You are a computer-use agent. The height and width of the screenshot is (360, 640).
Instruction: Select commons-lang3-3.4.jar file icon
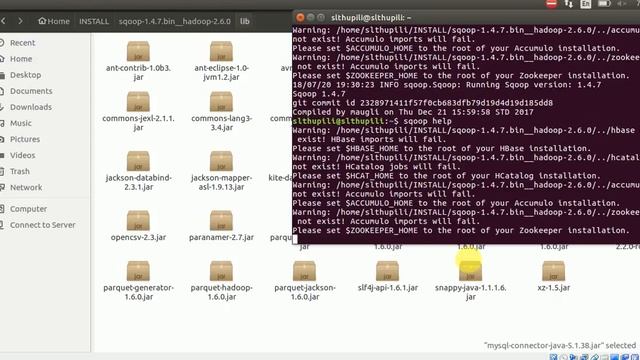tap(221, 102)
